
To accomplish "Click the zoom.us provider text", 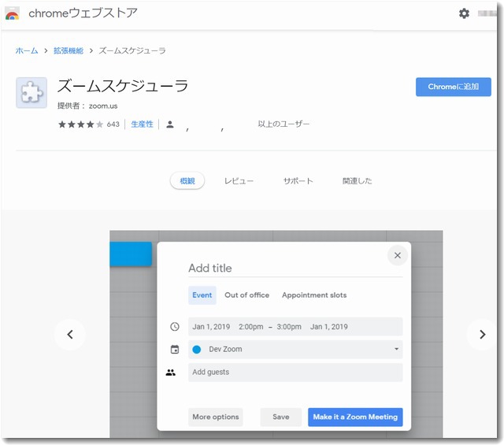I will click(x=103, y=106).
